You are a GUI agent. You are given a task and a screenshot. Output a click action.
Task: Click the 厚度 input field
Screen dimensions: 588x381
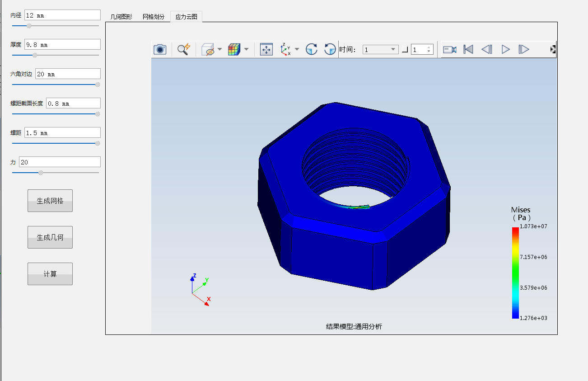click(x=62, y=44)
